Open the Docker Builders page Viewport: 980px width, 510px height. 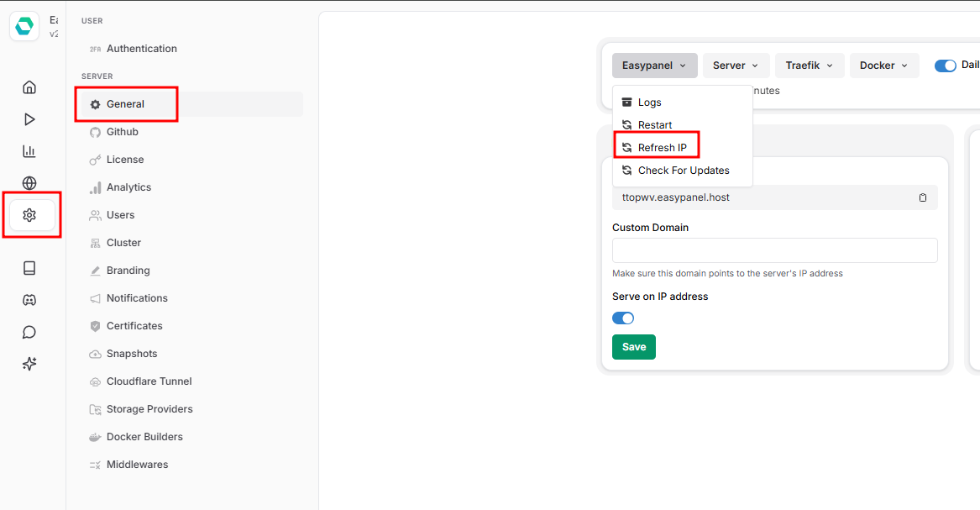pyautogui.click(x=191, y=437)
